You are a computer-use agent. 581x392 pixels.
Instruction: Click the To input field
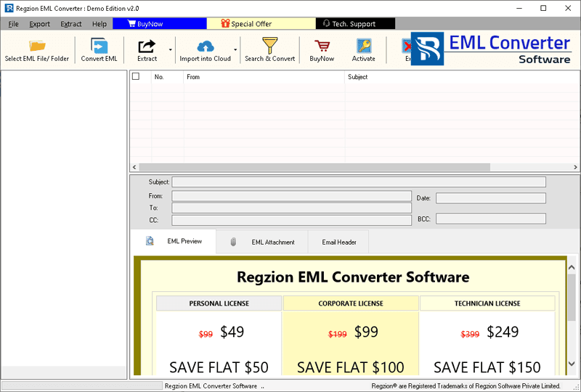pos(292,208)
